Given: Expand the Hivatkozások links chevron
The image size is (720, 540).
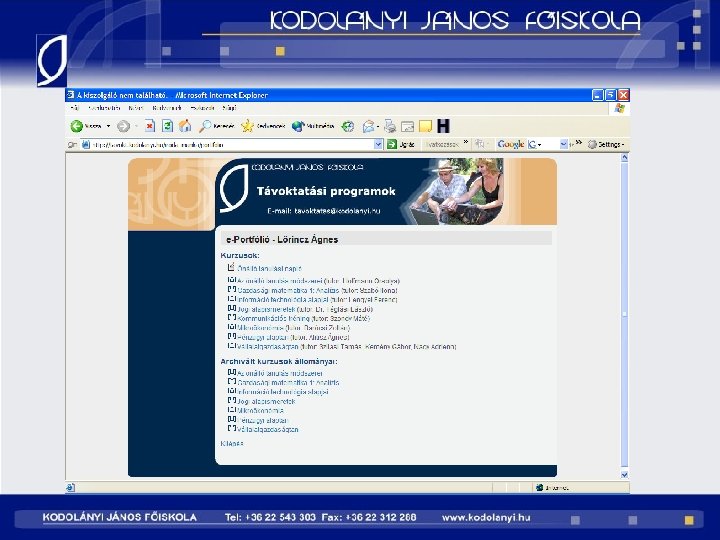Looking at the screenshot, I should click(466, 142).
